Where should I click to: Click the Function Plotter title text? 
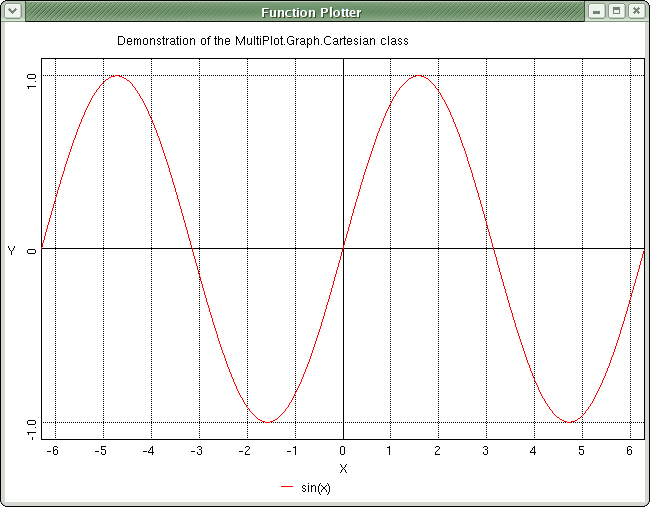(311, 12)
